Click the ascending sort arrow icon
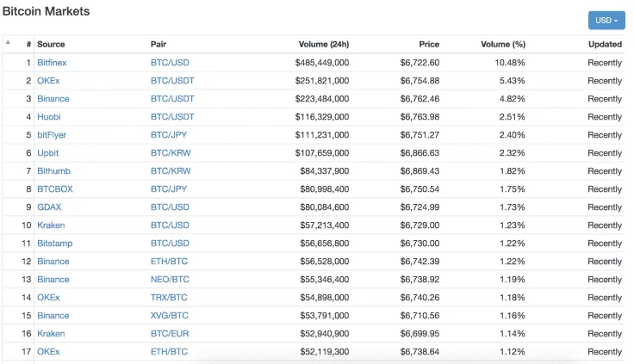Viewport: 634px width, 364px height. tap(8, 42)
